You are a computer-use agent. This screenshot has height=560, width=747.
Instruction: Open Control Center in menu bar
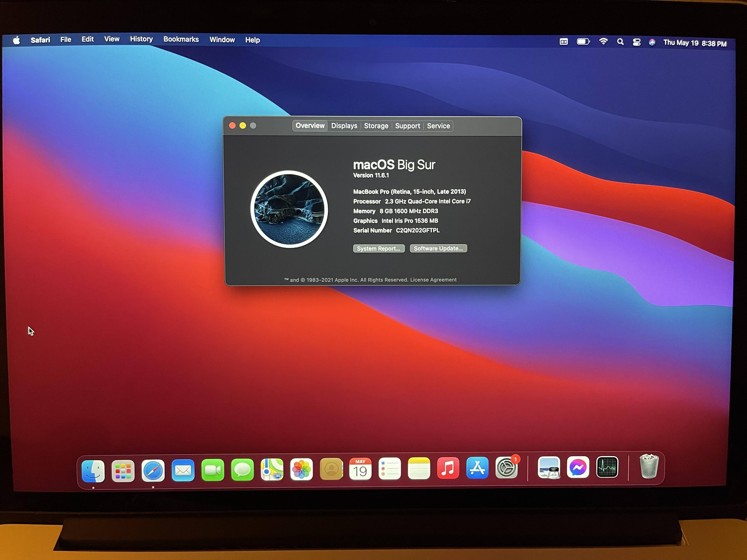[x=637, y=42]
